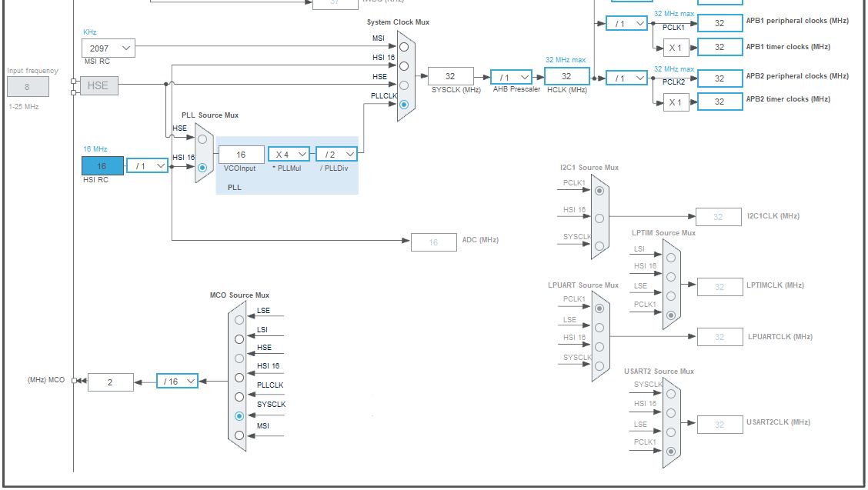
Task: Expand the AHB Prescaler dropdown
Action: coord(511,77)
